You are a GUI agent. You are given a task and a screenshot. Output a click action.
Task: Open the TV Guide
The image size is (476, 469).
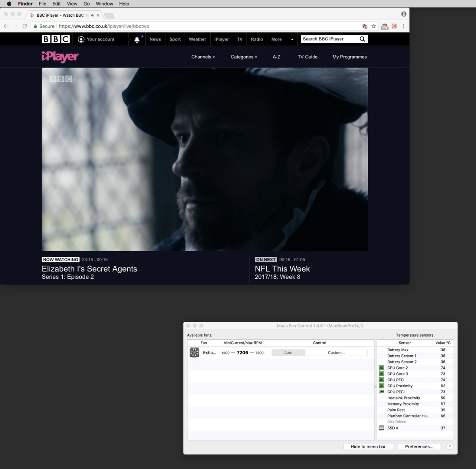(x=307, y=57)
